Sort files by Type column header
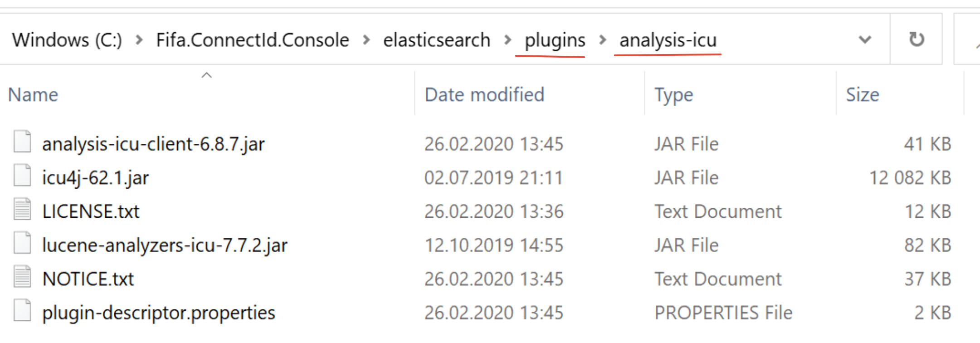 (673, 95)
